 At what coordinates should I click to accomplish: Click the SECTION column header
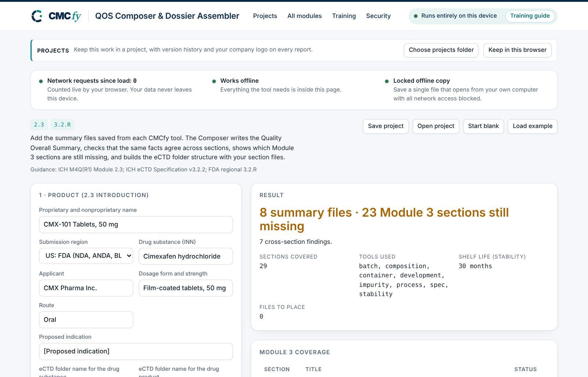[x=277, y=369]
